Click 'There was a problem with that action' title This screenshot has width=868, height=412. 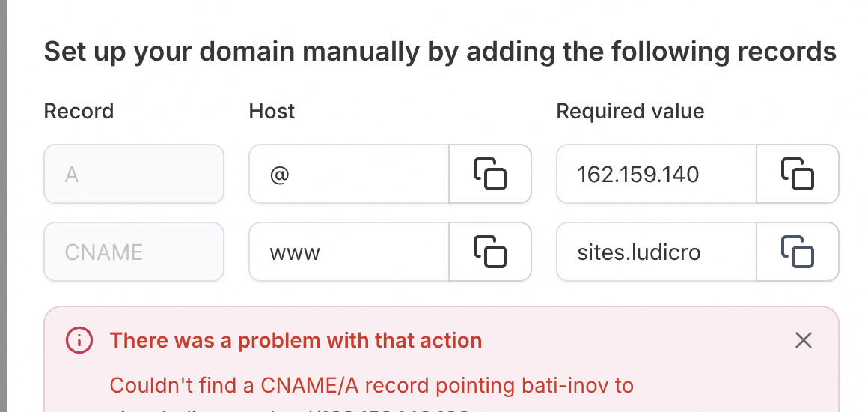tap(296, 341)
